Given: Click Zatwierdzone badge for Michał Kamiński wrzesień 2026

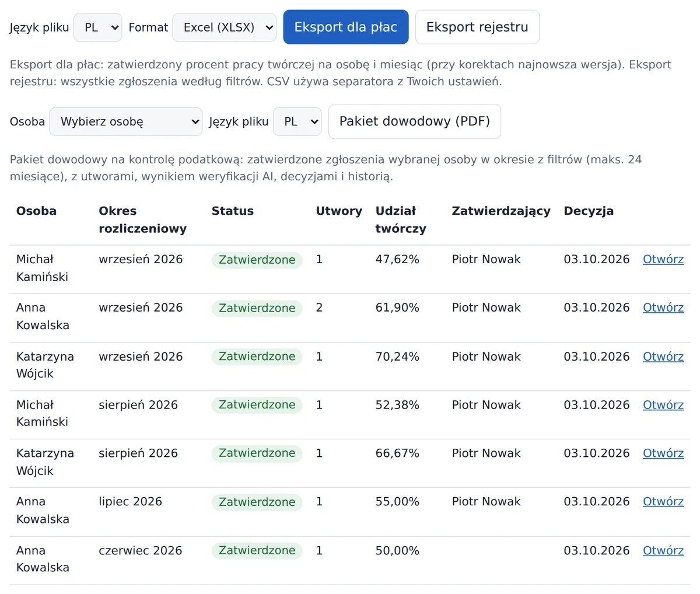Looking at the screenshot, I should 257,260.
